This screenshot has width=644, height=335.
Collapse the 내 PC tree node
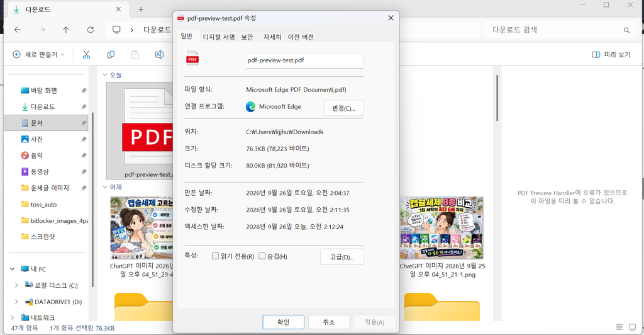(13, 269)
